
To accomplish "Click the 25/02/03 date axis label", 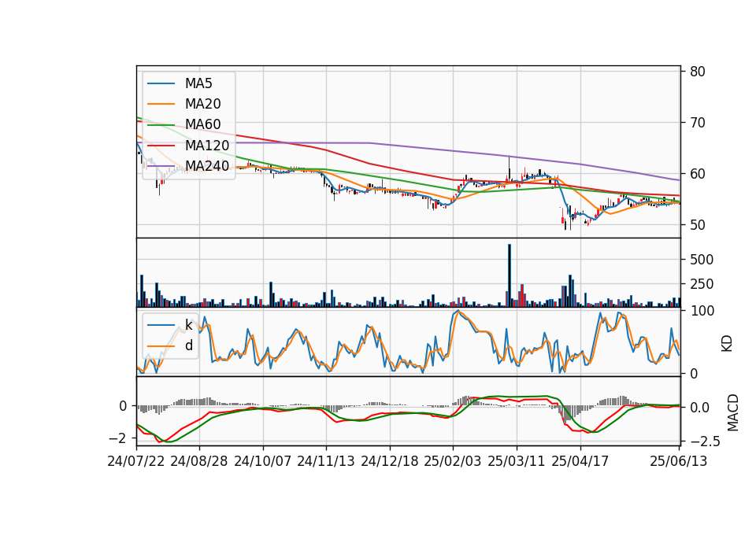I will point(453,461).
